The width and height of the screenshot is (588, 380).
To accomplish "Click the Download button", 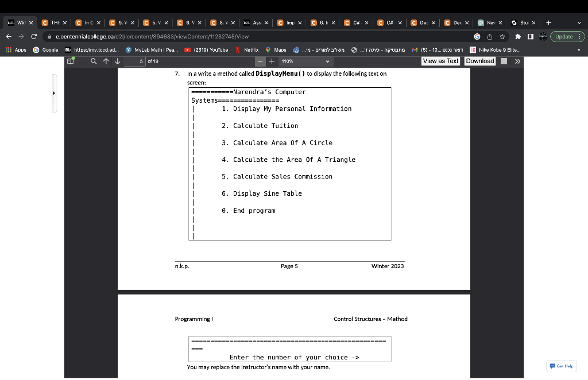I will 480,61.
